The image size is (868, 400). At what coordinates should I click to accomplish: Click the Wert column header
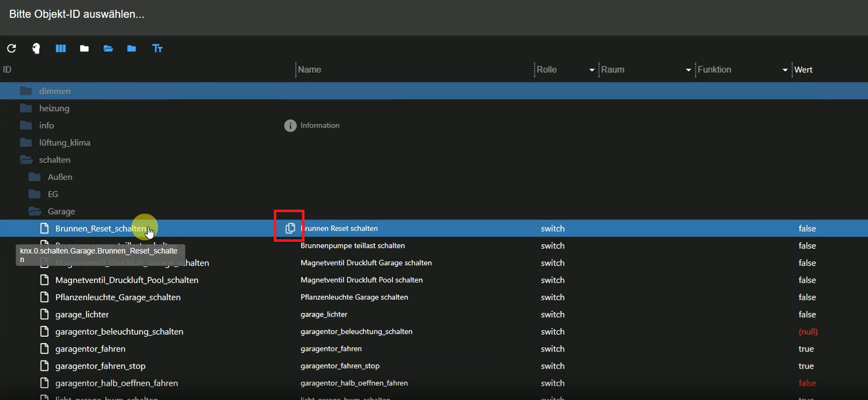click(x=803, y=70)
